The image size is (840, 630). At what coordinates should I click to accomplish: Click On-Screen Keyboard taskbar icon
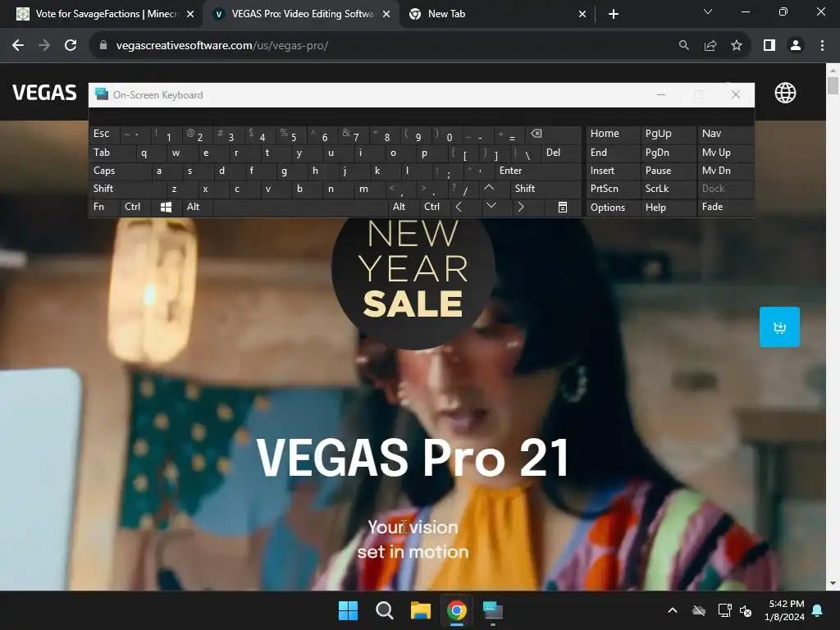click(x=493, y=610)
